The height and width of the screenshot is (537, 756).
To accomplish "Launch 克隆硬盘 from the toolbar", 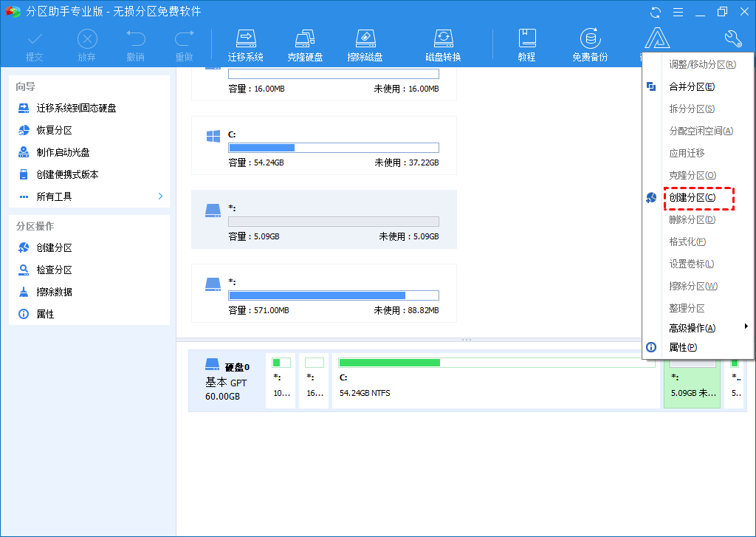I will 305,46.
